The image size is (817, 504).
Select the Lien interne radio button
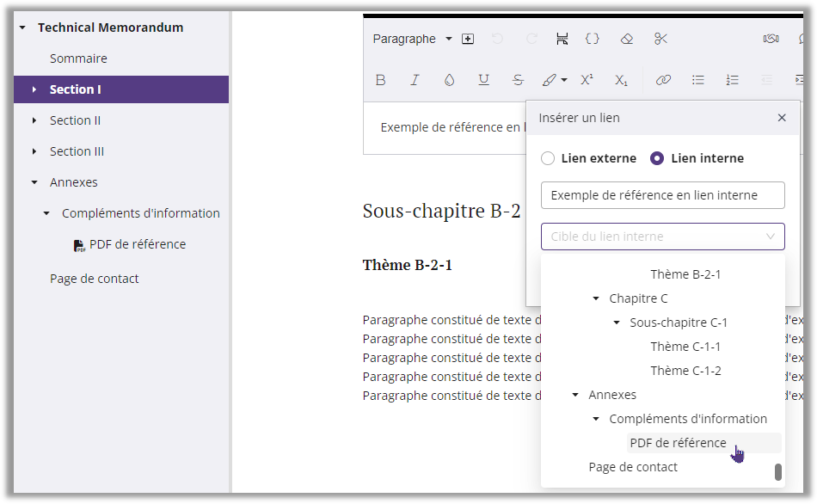[657, 158]
